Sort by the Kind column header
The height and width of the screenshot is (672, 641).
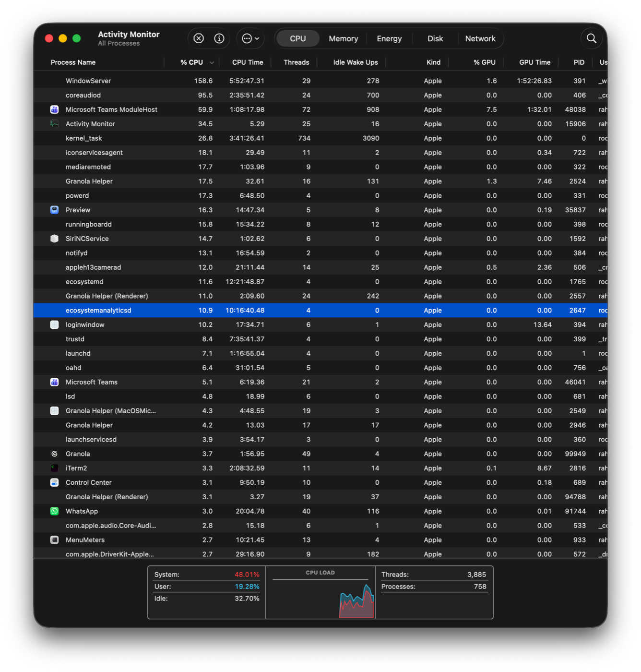(433, 62)
